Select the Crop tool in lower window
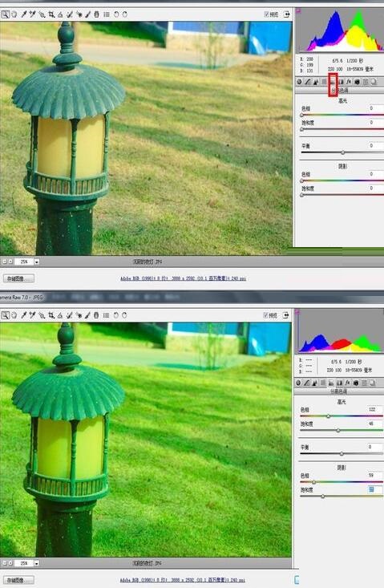384x588 pixels. [x=51, y=315]
